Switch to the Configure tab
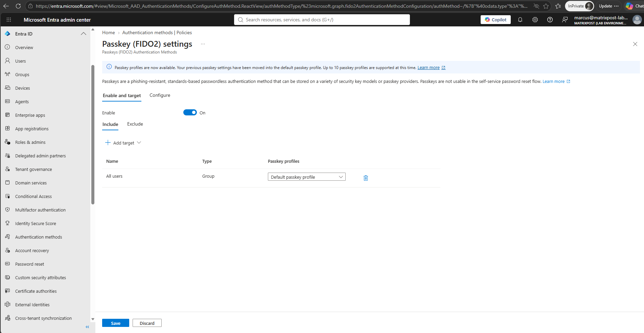The width and height of the screenshot is (644, 333). (x=160, y=95)
